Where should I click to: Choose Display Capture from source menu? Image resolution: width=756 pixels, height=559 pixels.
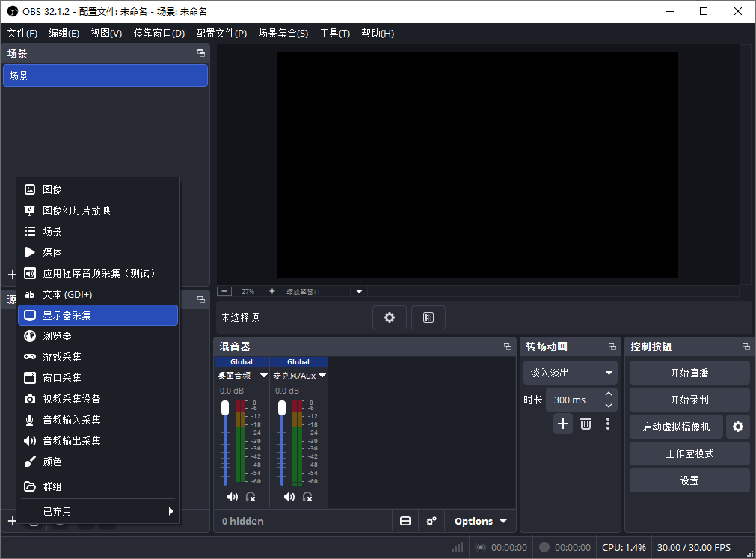point(98,316)
